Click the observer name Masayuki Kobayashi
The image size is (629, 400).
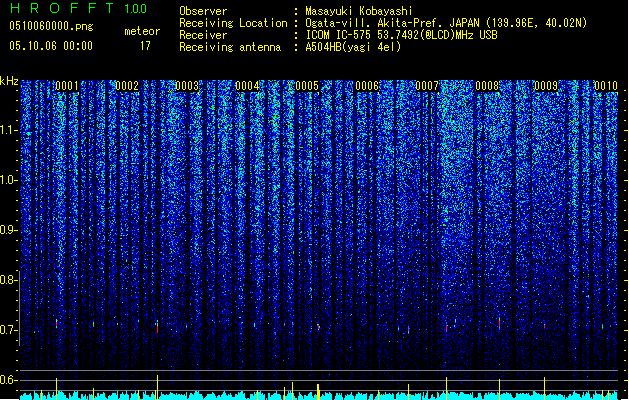(x=359, y=11)
